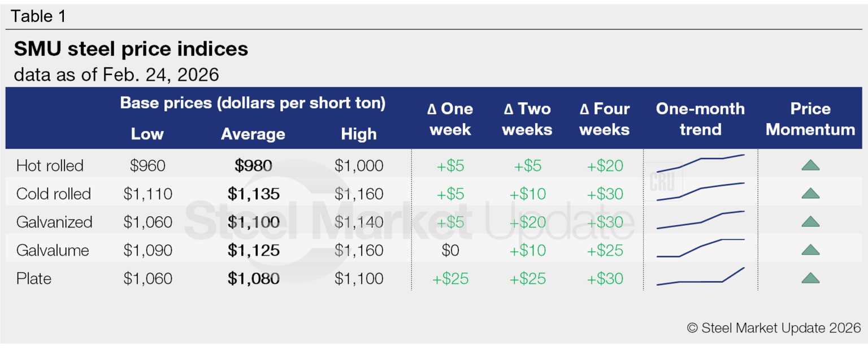Select the One-month trend column header
Viewport: 868px width, 350px height.
(x=700, y=119)
